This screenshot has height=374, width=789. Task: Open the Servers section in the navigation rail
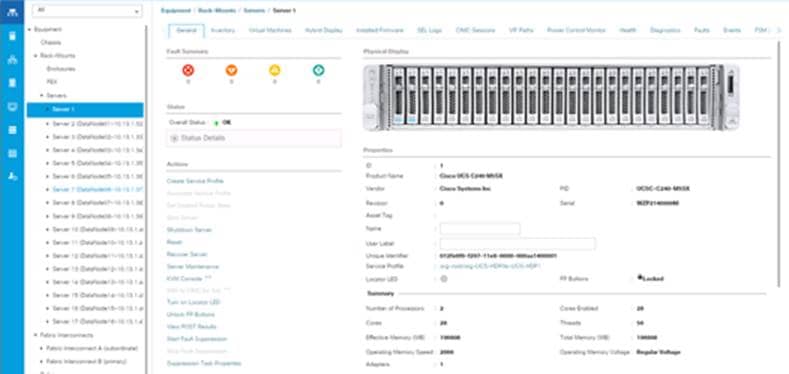12,36
